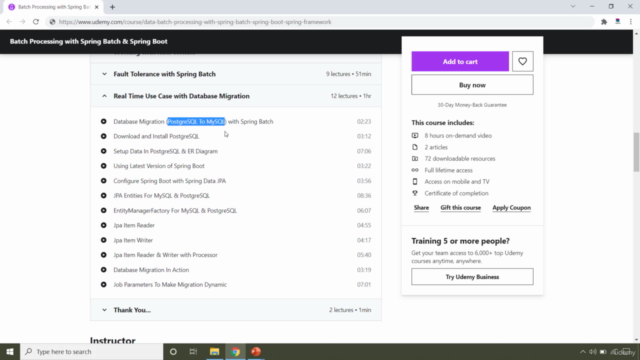Click Apply Coupon link
The height and width of the screenshot is (360, 640).
[x=511, y=207]
